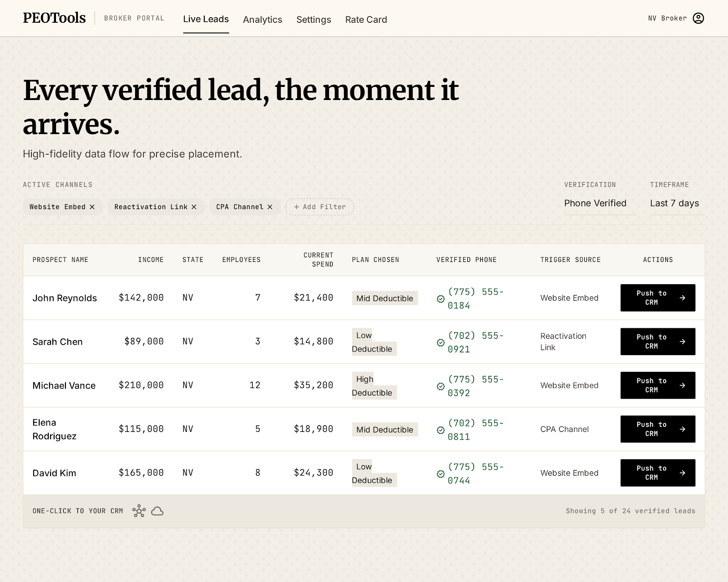Click the $142,000 income value
The height and width of the screenshot is (582, 728).
(141, 297)
